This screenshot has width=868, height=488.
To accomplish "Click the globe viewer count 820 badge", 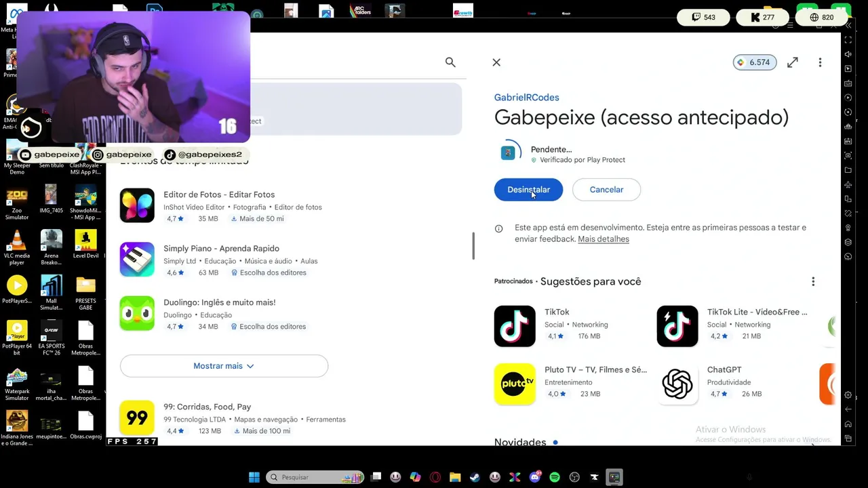I will pyautogui.click(x=821, y=18).
